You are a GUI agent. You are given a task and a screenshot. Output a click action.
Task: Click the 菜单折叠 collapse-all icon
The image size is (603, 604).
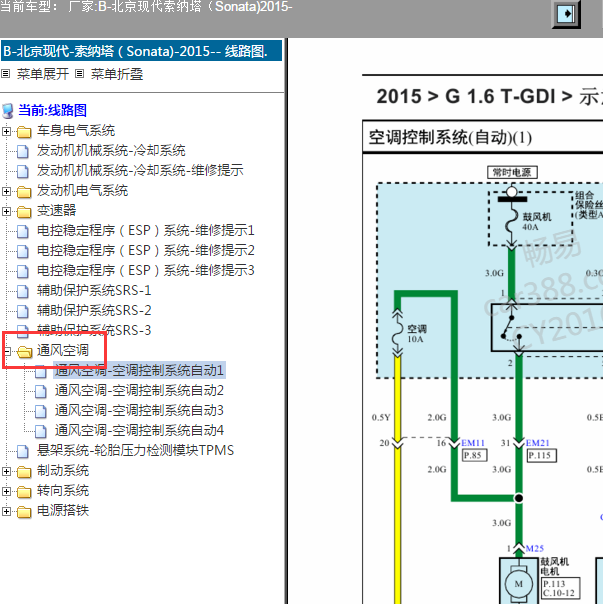[79, 74]
